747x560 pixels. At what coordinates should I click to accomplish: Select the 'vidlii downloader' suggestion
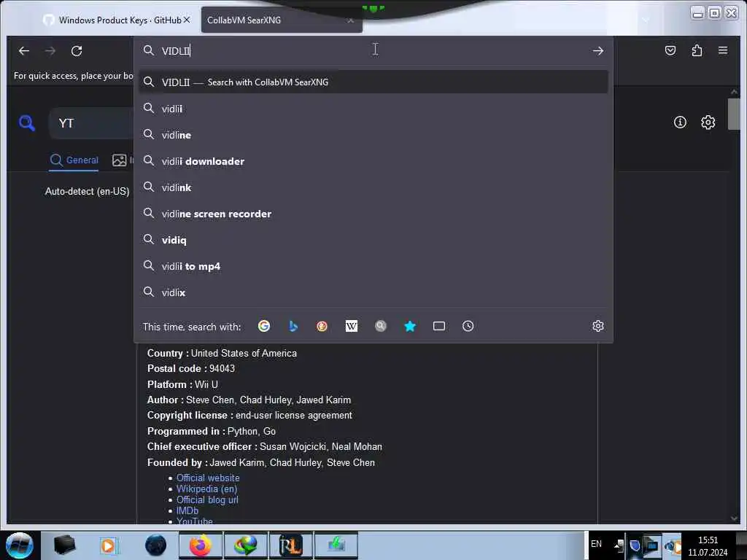tap(373, 161)
